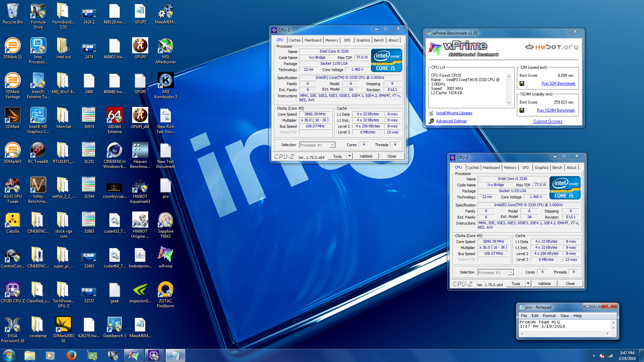Screen dimensions: 644x362
Task: Launch CINEBENCH Windows 64 icon
Action: [x=114, y=156]
